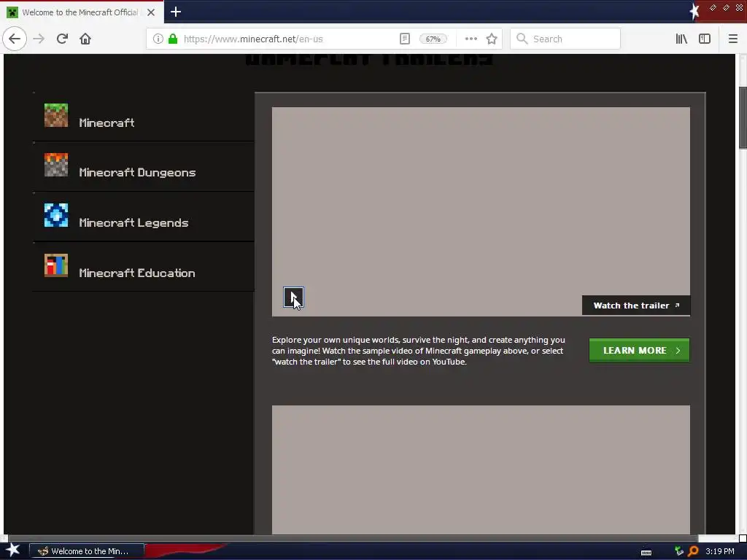The image size is (747, 560).
Task: Click the address bar URL
Action: [253, 39]
